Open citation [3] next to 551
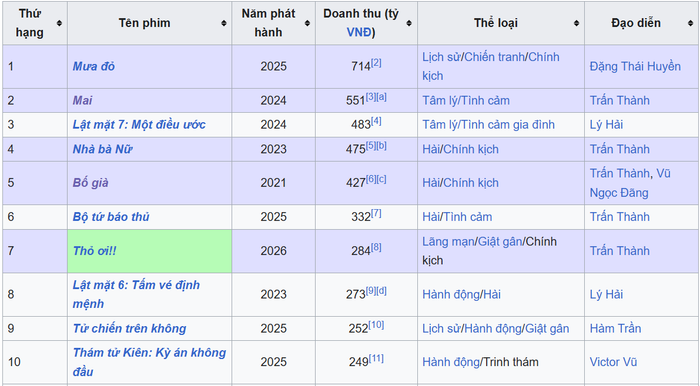Viewport: 700px width, 386px height. pos(371,97)
